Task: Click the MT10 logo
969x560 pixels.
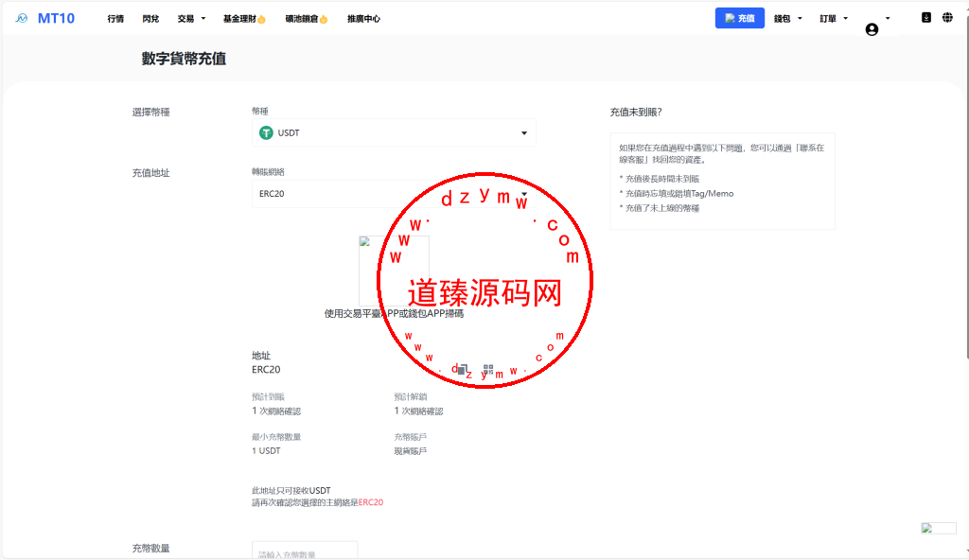Action: click(x=45, y=19)
